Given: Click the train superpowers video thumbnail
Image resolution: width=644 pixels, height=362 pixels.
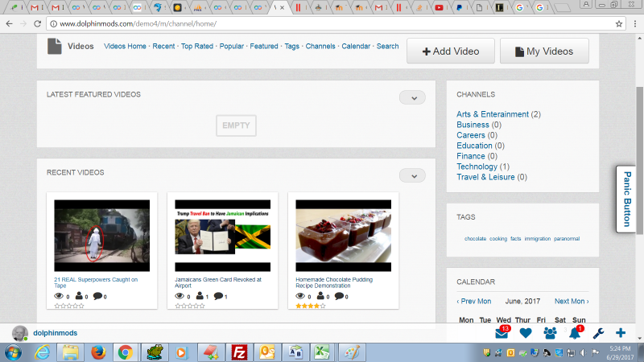Looking at the screenshot, I should pyautogui.click(x=102, y=236).
